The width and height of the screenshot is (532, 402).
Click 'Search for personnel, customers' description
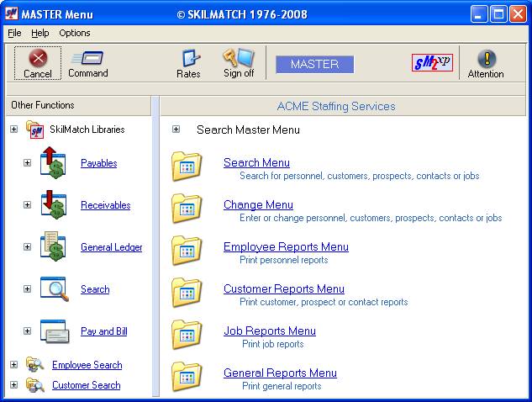click(360, 176)
